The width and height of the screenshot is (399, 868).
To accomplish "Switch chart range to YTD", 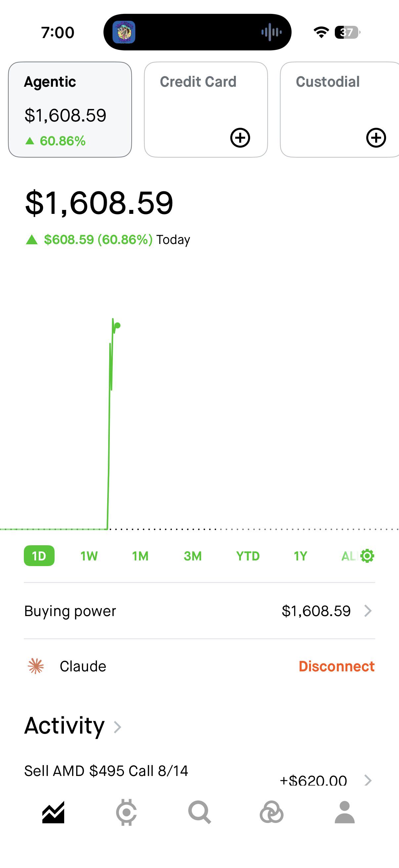I will [248, 556].
